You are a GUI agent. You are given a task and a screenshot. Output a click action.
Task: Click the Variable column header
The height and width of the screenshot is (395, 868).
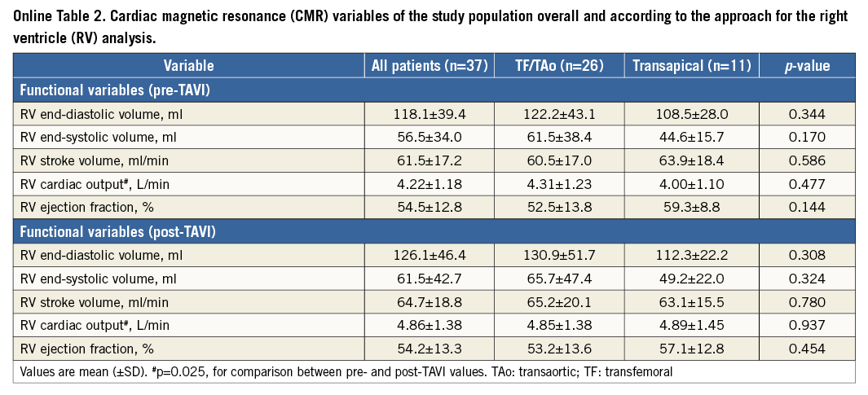point(188,65)
